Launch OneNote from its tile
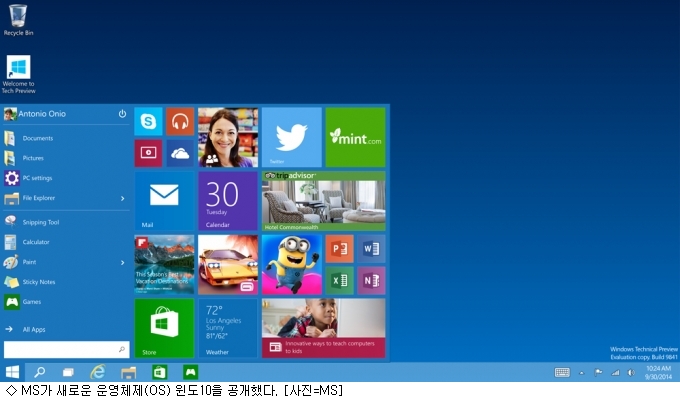The image size is (680, 402). click(x=371, y=281)
